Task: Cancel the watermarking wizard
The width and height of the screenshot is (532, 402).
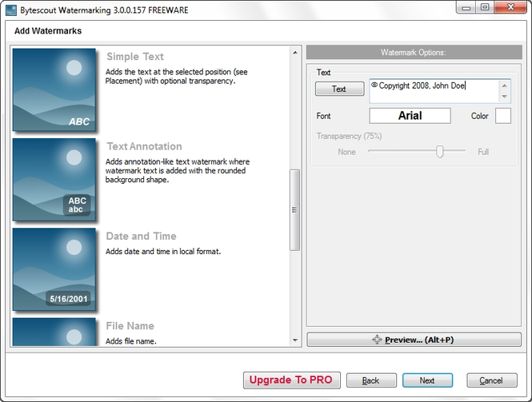Action: pyautogui.click(x=492, y=380)
